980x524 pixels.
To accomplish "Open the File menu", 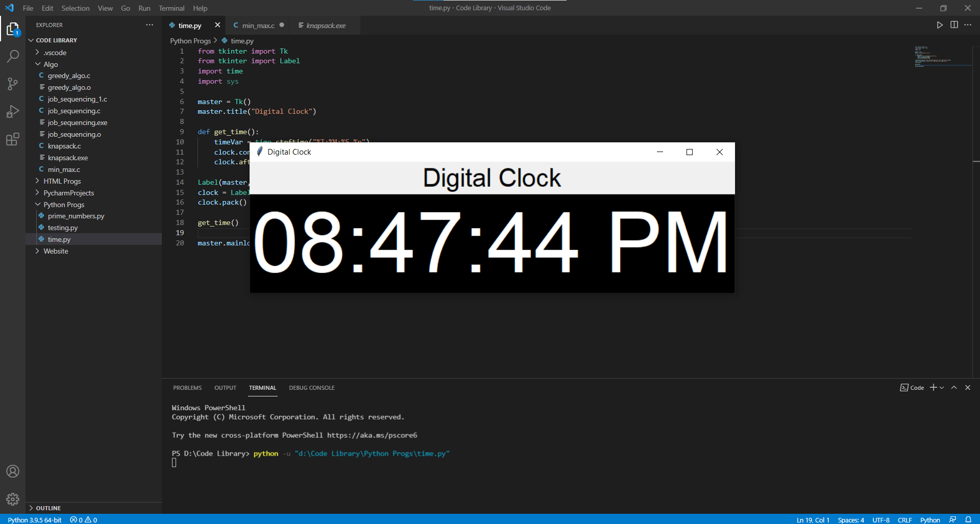I will click(x=28, y=8).
